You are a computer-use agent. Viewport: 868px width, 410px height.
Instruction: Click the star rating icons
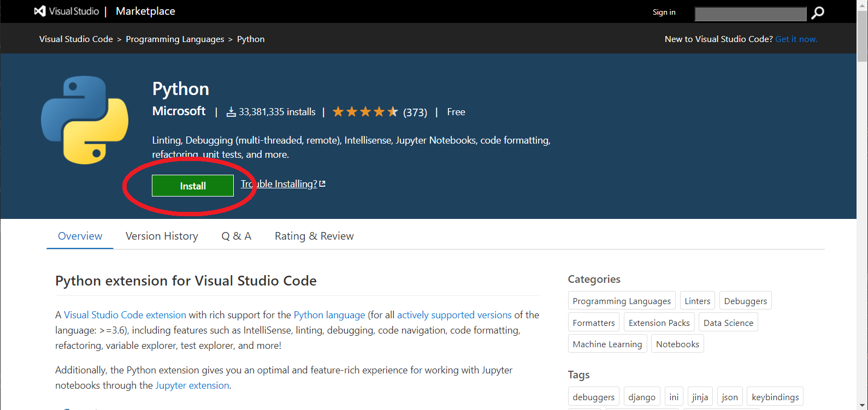(365, 112)
